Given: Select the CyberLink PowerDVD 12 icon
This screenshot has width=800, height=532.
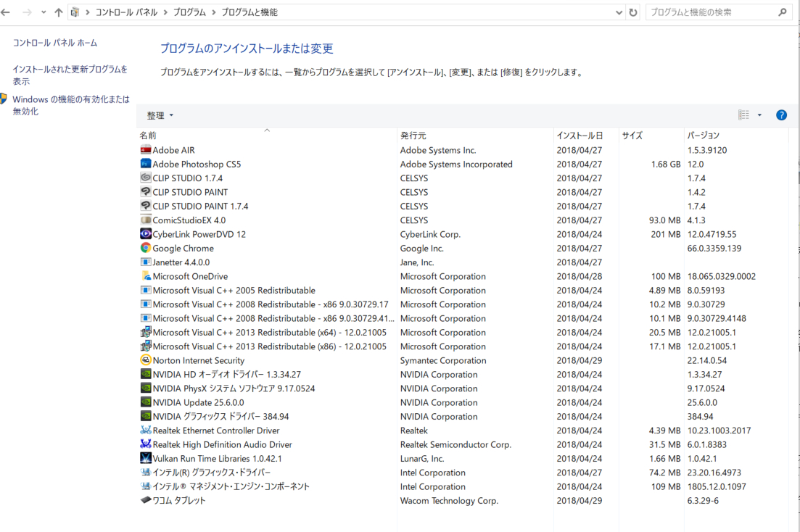Looking at the screenshot, I should [146, 234].
